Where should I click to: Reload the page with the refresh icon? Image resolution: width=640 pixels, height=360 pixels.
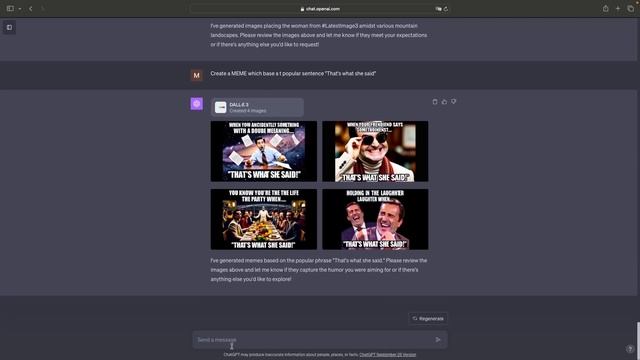(x=446, y=9)
